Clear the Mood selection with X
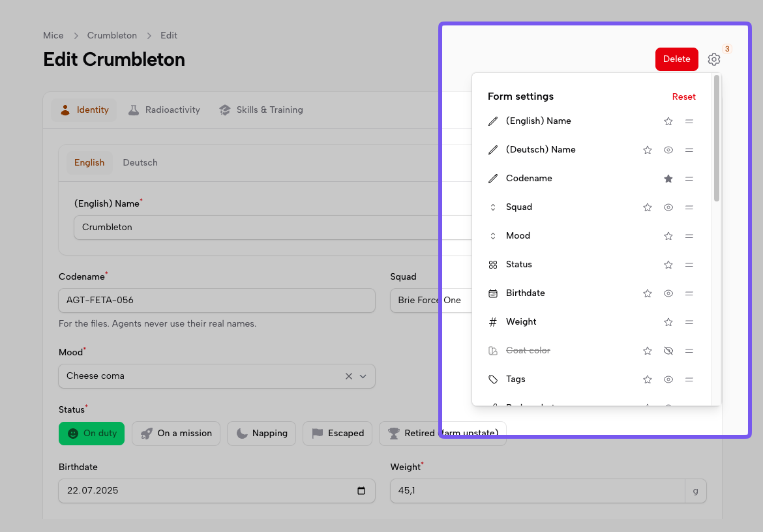 pos(349,376)
